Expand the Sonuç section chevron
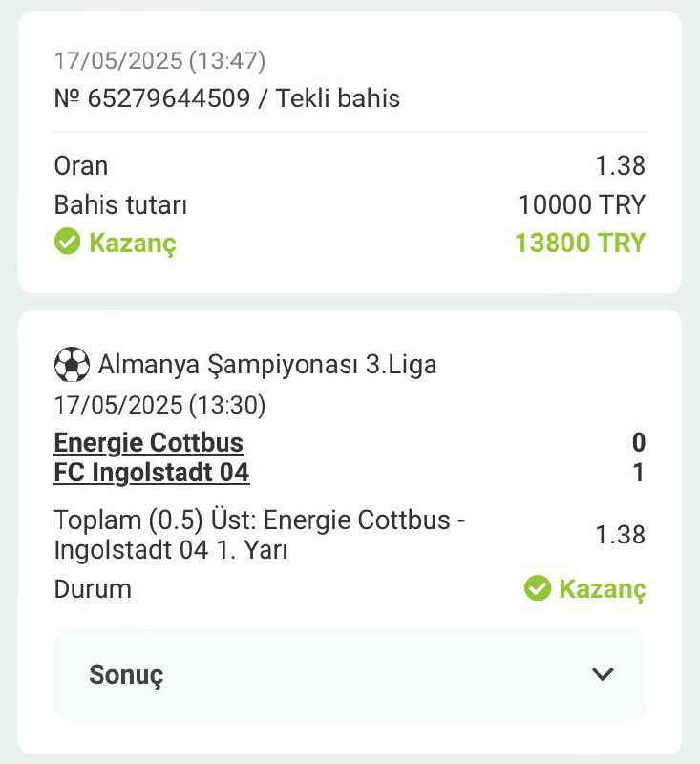 tap(603, 674)
